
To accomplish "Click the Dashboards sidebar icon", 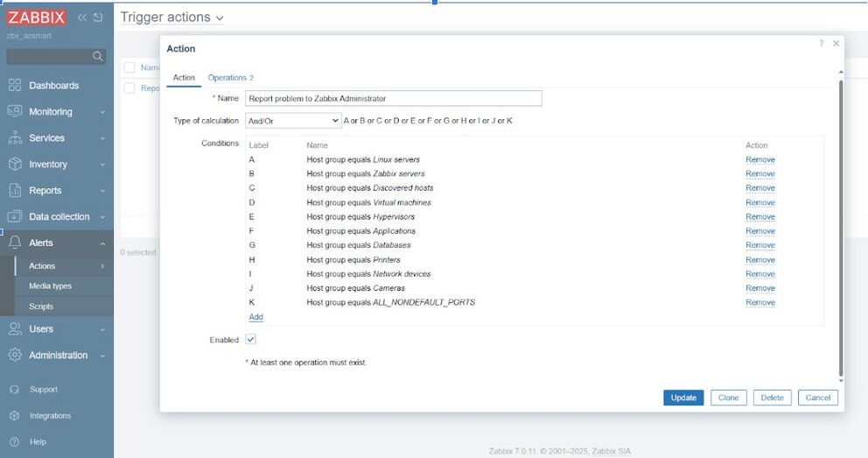I will 15,86.
